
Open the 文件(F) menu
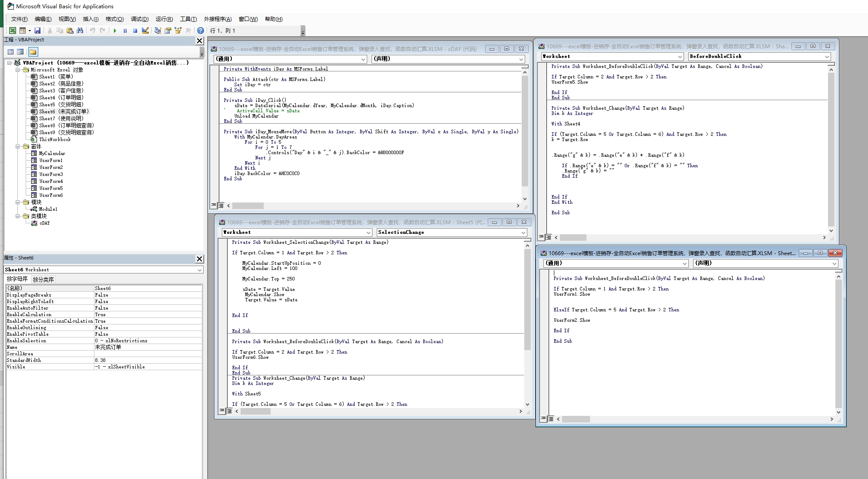tap(19, 19)
